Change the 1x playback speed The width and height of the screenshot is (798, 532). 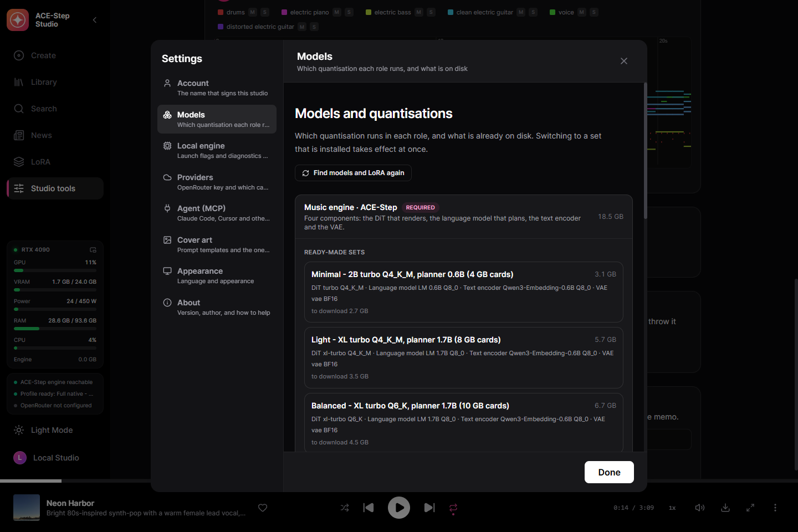672,508
